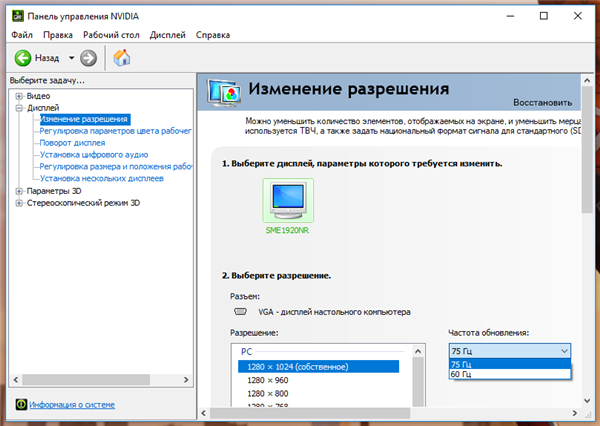Open the Рабочий стол menu
This screenshot has height=426, width=600.
click(x=111, y=35)
